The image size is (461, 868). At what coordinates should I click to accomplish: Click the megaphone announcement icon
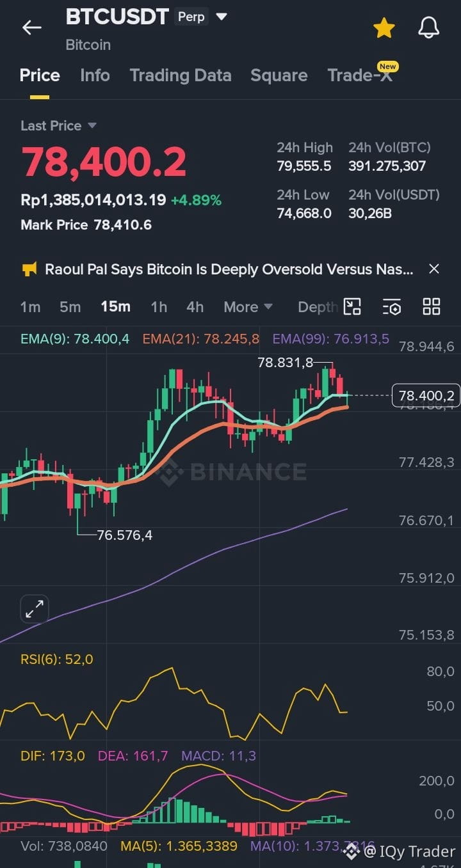29,269
